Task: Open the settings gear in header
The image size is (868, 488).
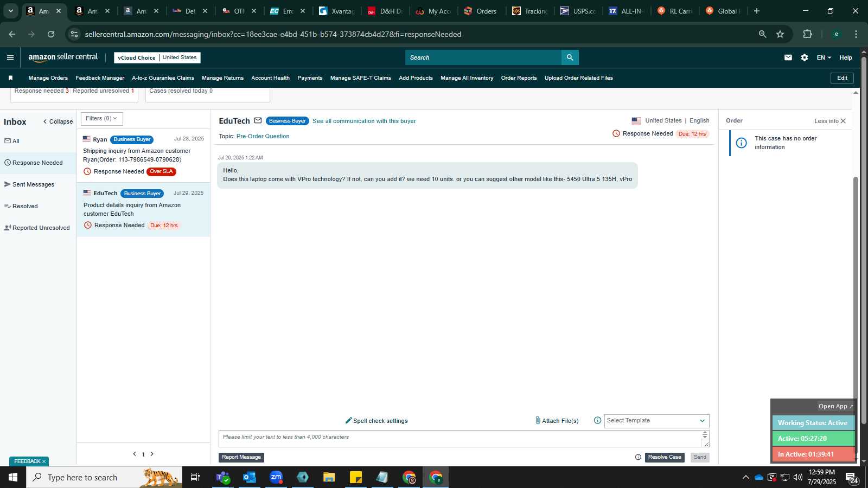Action: (805, 57)
